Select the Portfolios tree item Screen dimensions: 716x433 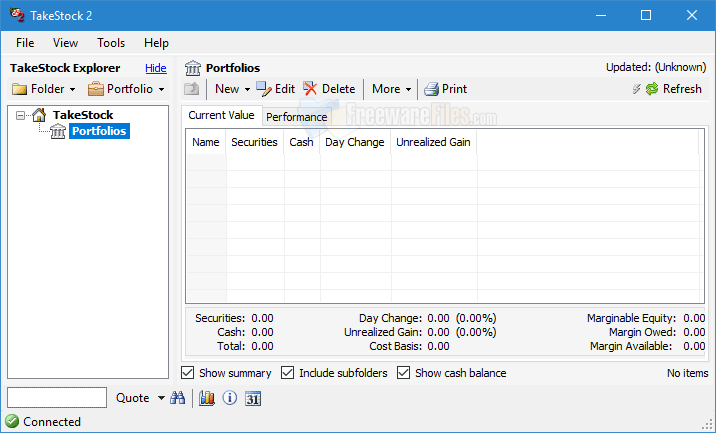pos(99,131)
